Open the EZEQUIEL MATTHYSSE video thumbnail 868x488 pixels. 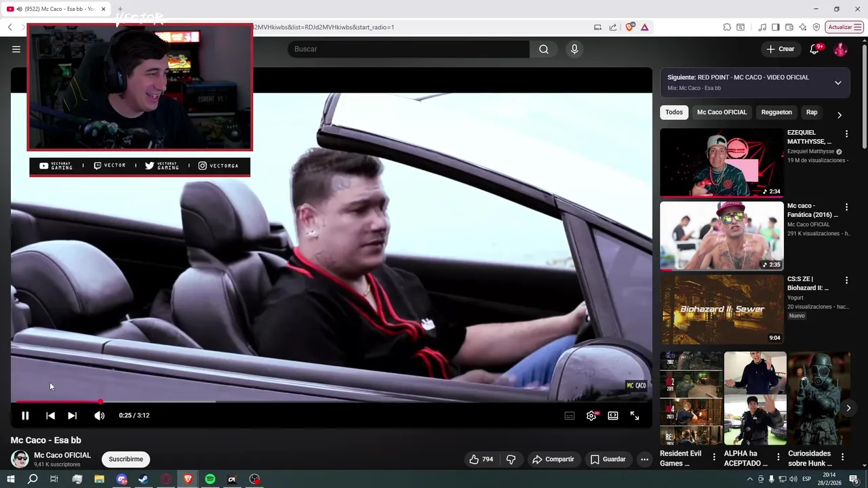pos(722,163)
